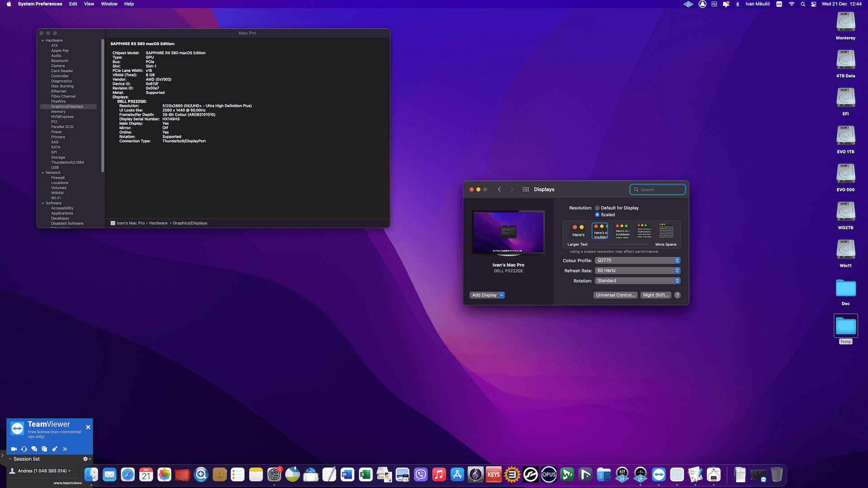
Task: Click the TeamViewer file transfer icon
Action: point(44,449)
